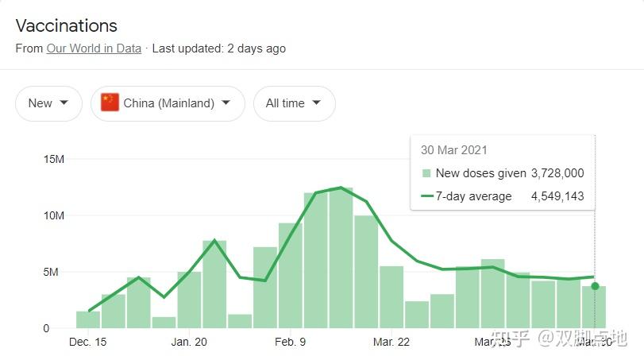Click the arrow beside New
The image size is (644, 364).
point(64,103)
